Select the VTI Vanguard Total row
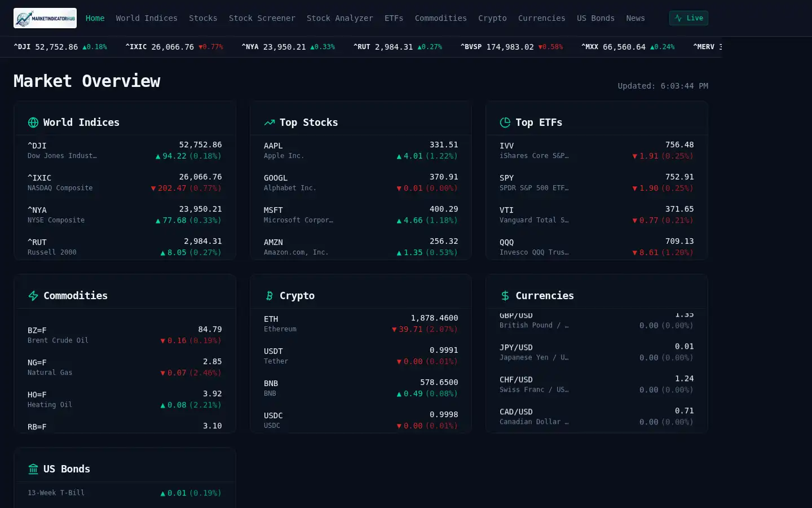The height and width of the screenshot is (508, 812). coord(597,215)
